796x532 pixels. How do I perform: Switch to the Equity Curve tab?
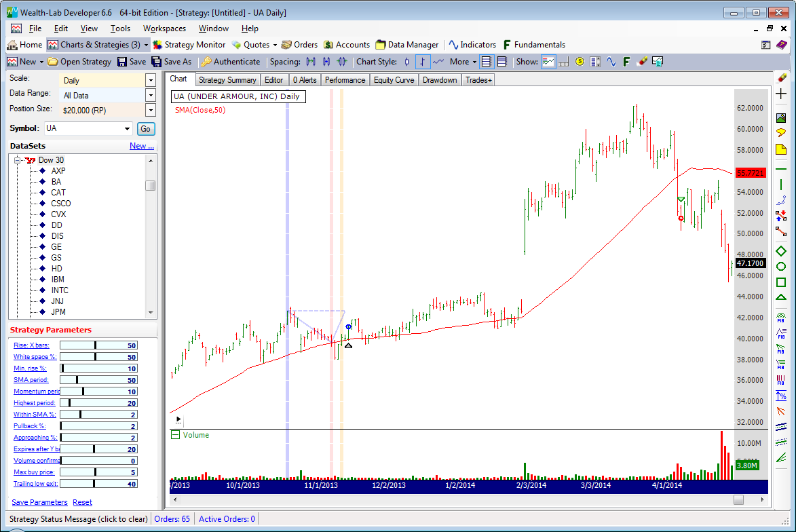point(394,80)
